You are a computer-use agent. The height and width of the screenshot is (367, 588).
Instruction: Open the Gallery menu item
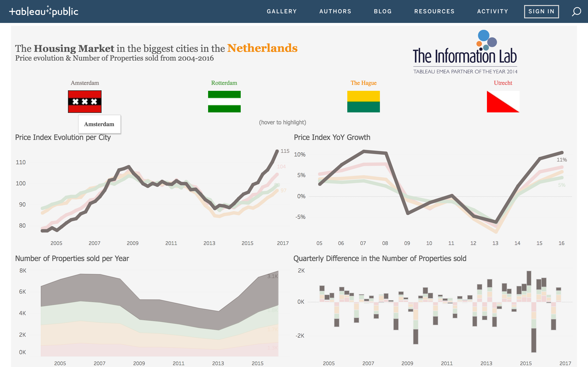point(282,11)
